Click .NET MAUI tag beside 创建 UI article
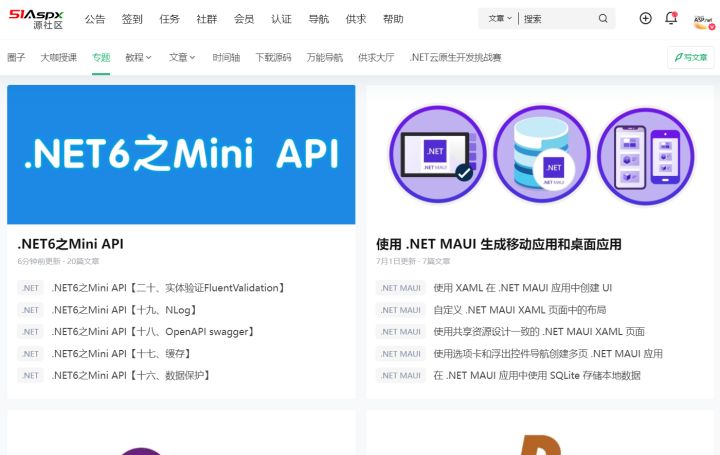Image resolution: width=720 pixels, height=455 pixels. coord(401,288)
